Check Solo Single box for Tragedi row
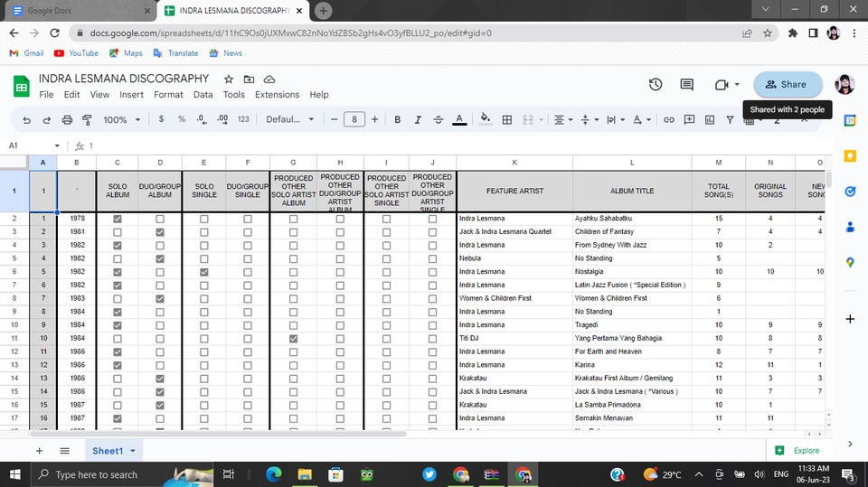868x487 pixels. pyautogui.click(x=203, y=325)
